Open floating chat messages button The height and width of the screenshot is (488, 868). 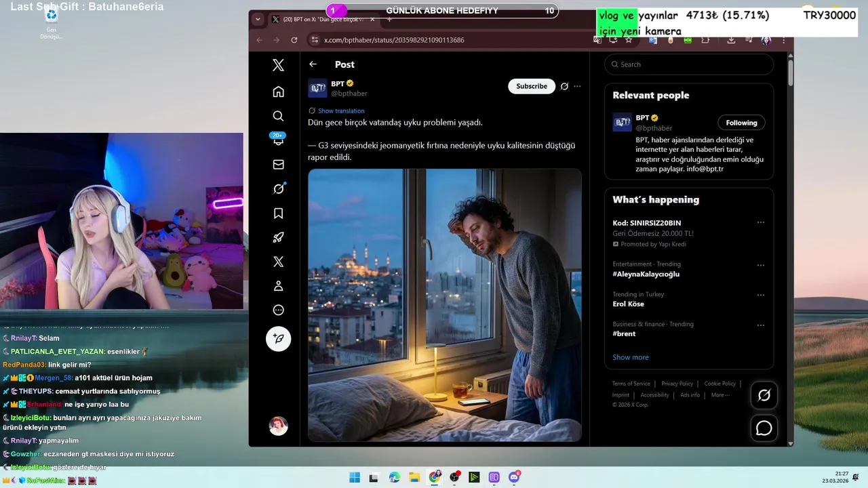pos(764,428)
